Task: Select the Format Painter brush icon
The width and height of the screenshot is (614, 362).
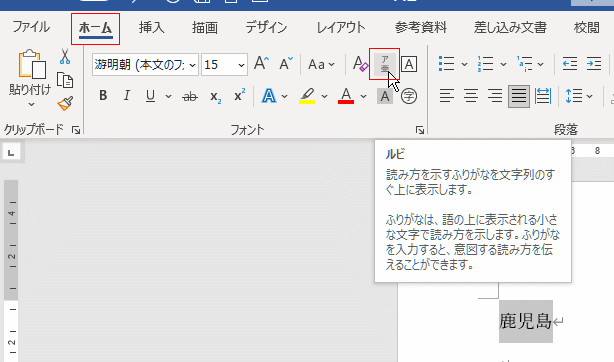Action: [65, 103]
